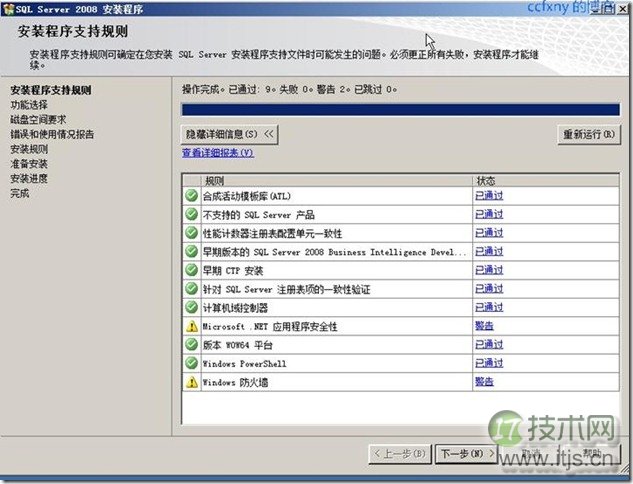The width and height of the screenshot is (633, 484).
Task: Select 错误和使用情况报告 step in sidebar
Action: 52,134
